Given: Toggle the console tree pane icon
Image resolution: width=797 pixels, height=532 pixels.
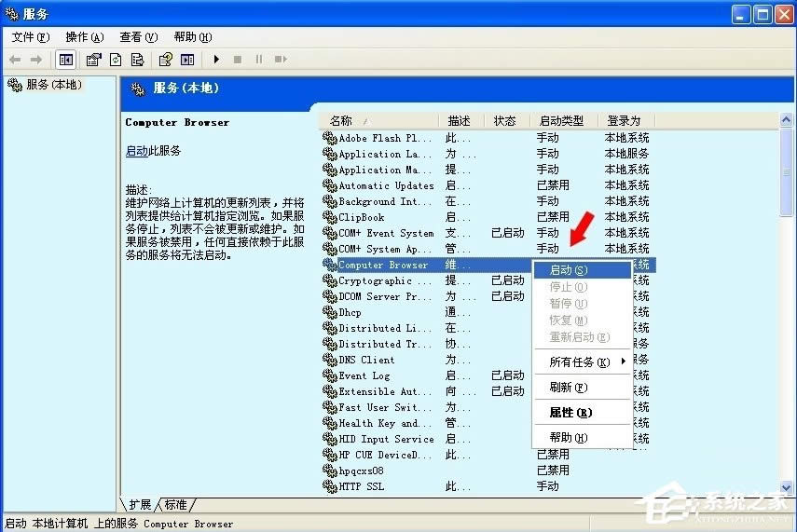Looking at the screenshot, I should (x=65, y=60).
